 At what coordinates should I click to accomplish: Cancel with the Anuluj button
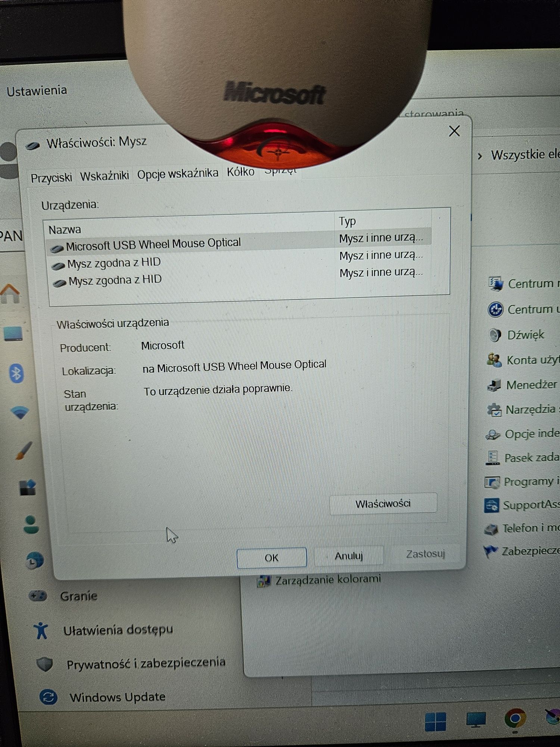click(349, 556)
